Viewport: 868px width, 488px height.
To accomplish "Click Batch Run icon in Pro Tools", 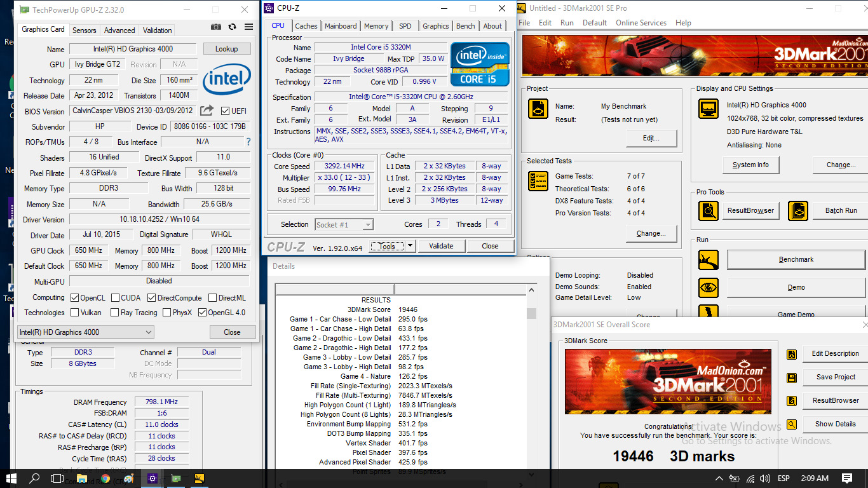I will 797,210.
